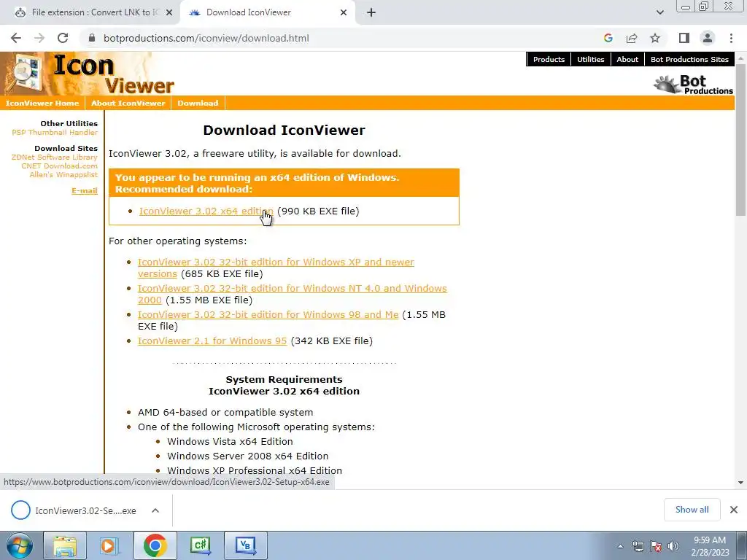Click the IconViewer3.02-Se....exe download item
Screen dimensions: 747x560
click(74, 510)
